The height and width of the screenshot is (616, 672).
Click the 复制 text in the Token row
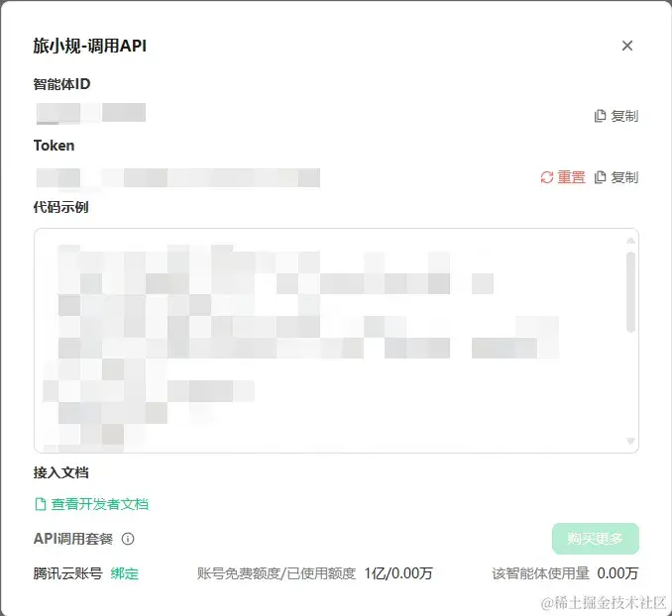pyautogui.click(x=624, y=177)
